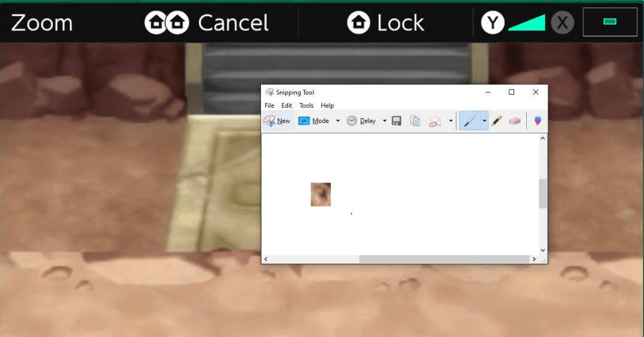644x337 pixels.
Task: Toggle the Eraser tool
Action: pyautogui.click(x=515, y=121)
